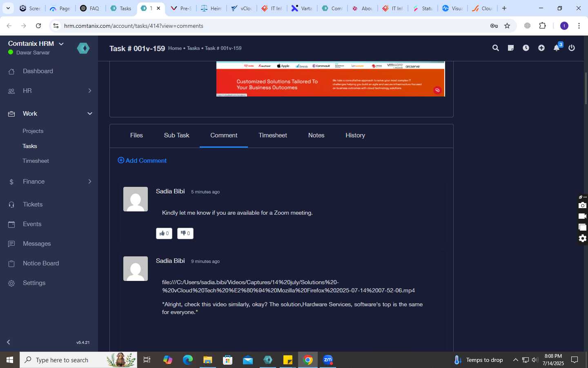Viewport: 588px width, 368px height.
Task: Click the camera capture icon on right edge
Action: pyautogui.click(x=583, y=205)
